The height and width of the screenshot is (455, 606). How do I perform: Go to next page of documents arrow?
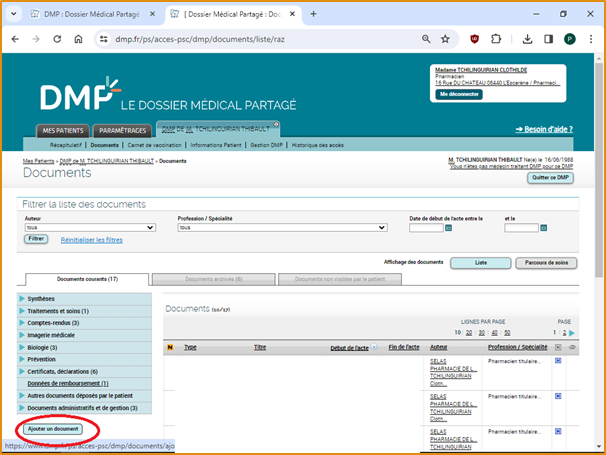572,332
